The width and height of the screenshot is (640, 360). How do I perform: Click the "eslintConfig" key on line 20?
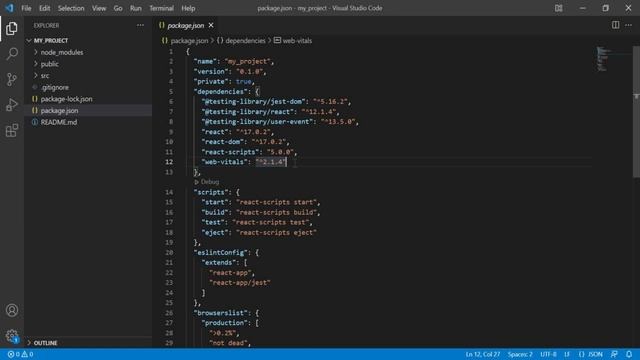[221, 253]
